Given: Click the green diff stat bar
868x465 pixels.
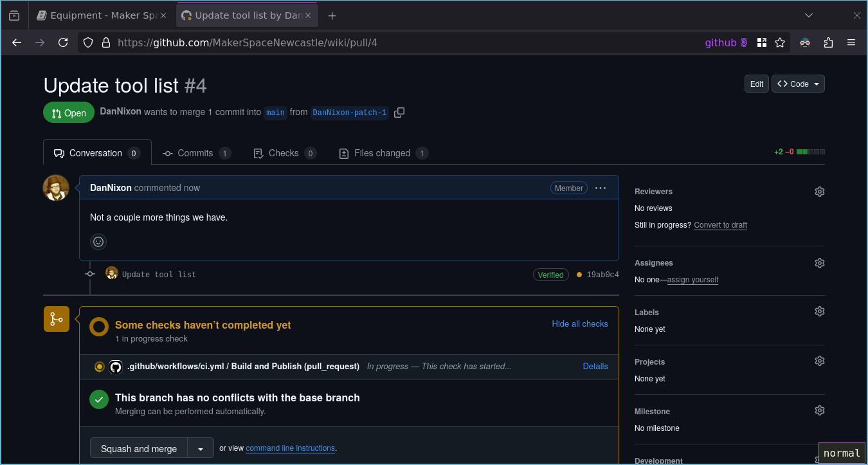Looking at the screenshot, I should [x=798, y=152].
